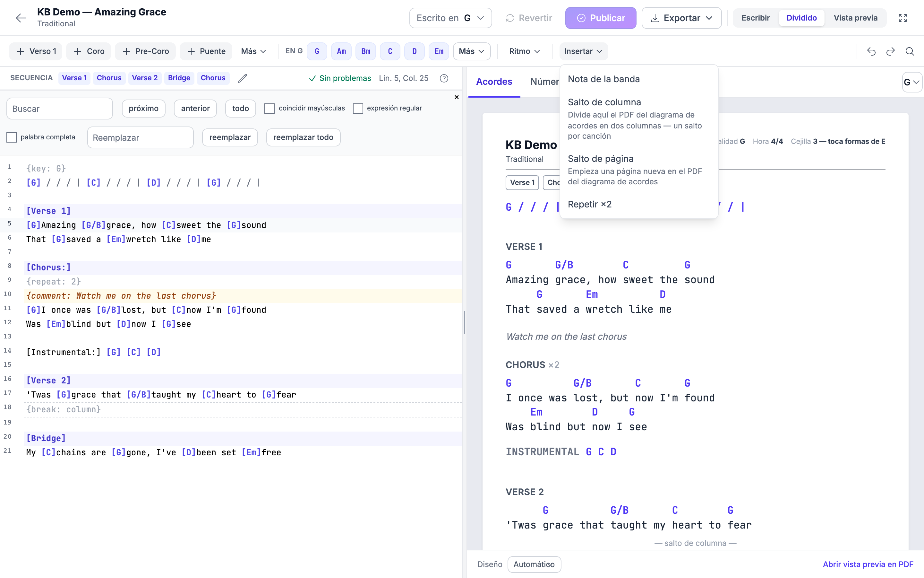Choose Repetir ×2 from Insertar menu
924x578 pixels.
tap(639, 204)
